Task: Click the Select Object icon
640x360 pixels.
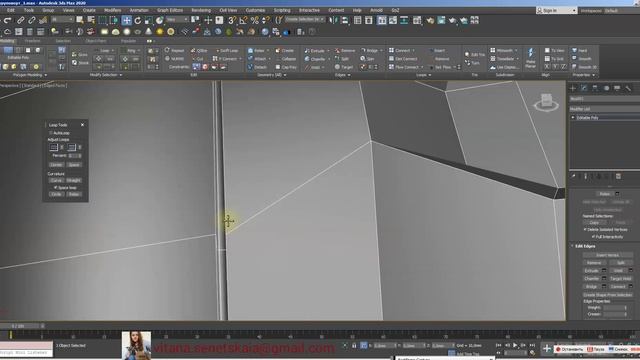Action: coord(80,20)
